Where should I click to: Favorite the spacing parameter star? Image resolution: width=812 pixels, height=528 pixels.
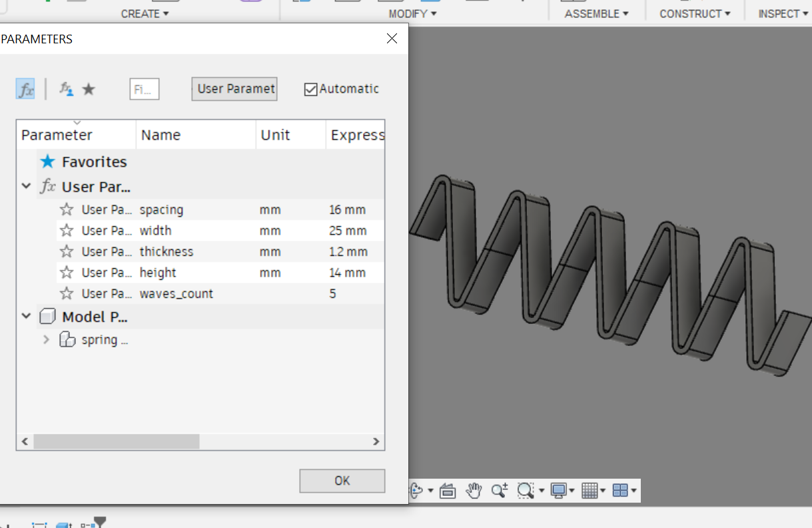pyautogui.click(x=67, y=209)
